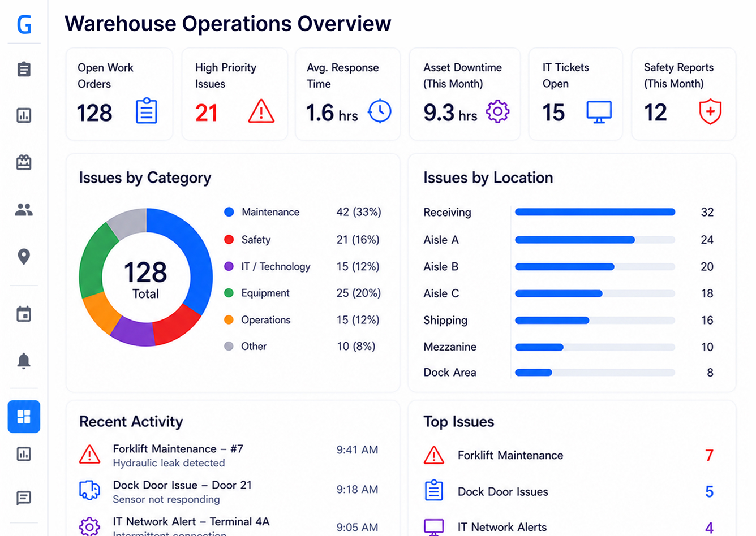The image size is (756, 536).
Task: Open the inventory box sidebar icon
Action: tap(24, 162)
